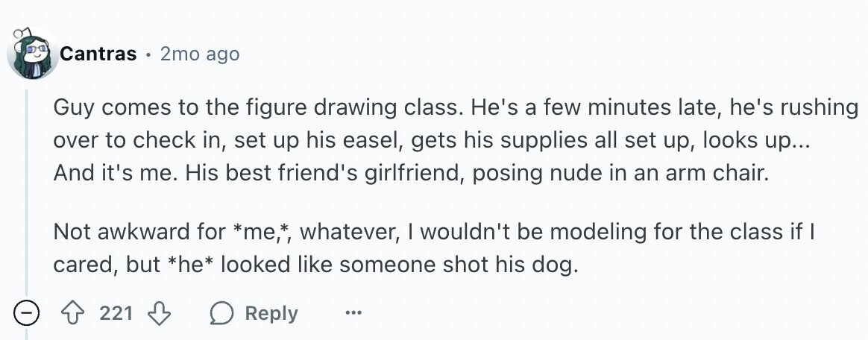
Task: Click the dot separator after Cantras
Action: (x=148, y=54)
